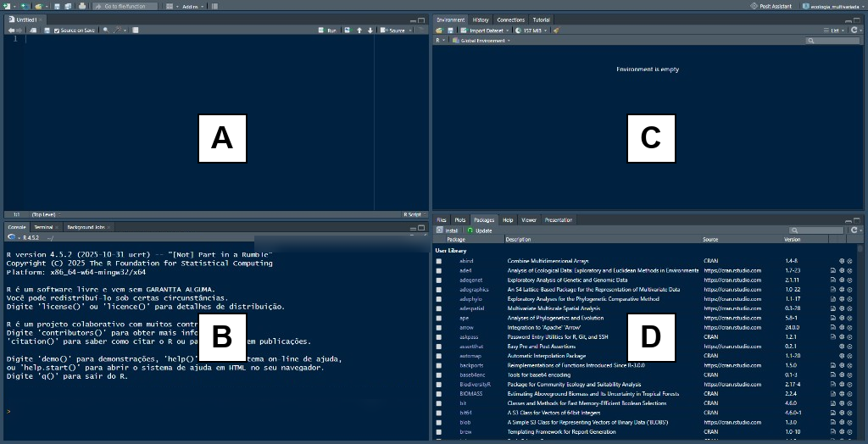
Task: Refresh the Packages list
Action: pos(854,230)
